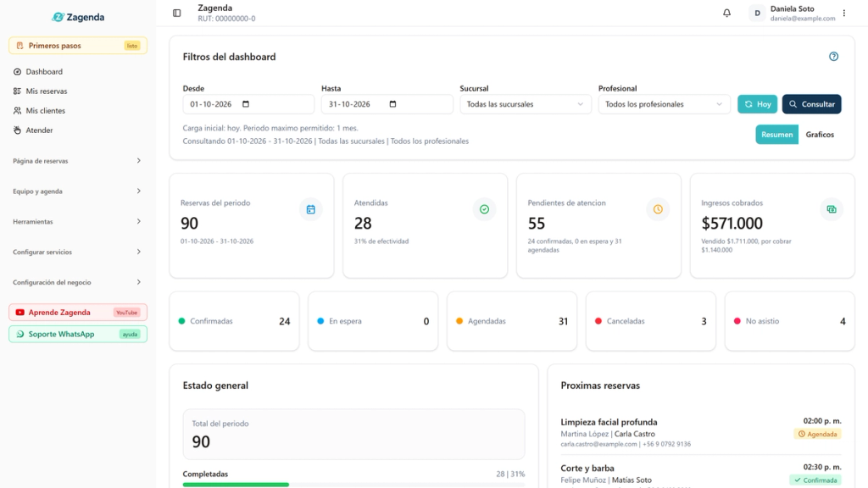Viewport: 868px width, 488px height.
Task: Click the carla.castro@example.com contact text
Action: click(599, 444)
